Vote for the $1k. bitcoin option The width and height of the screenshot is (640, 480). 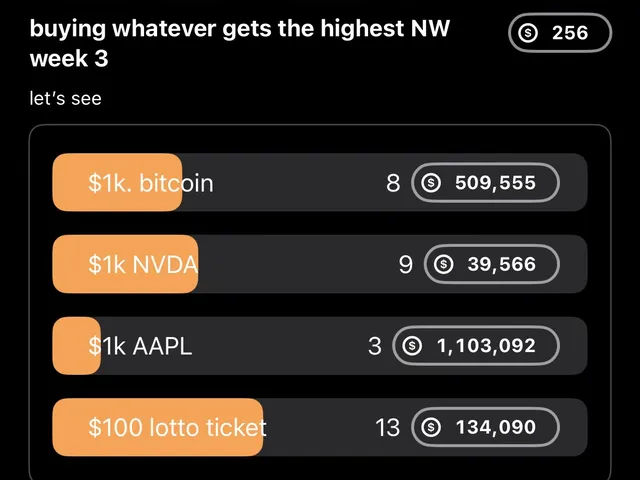pyautogui.click(x=150, y=183)
